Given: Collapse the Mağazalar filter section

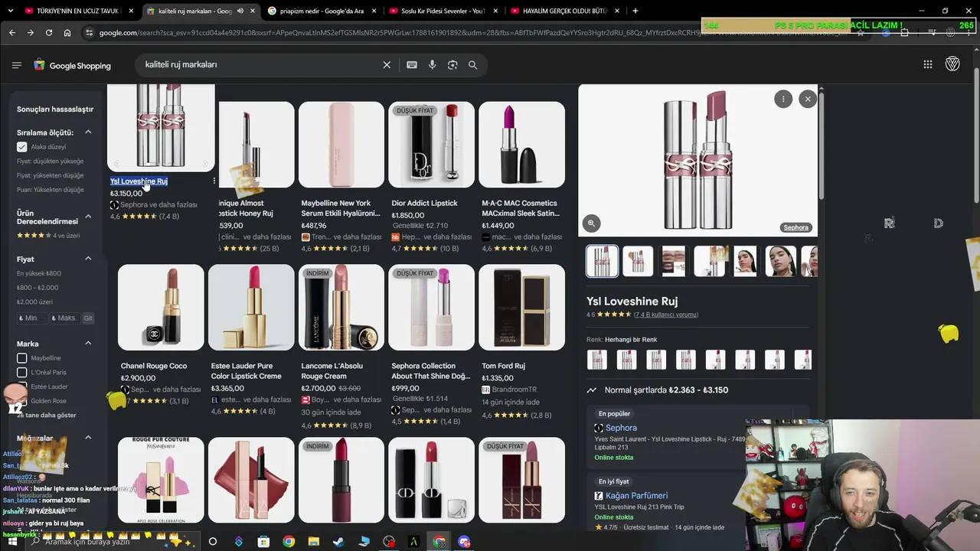Looking at the screenshot, I should point(88,438).
